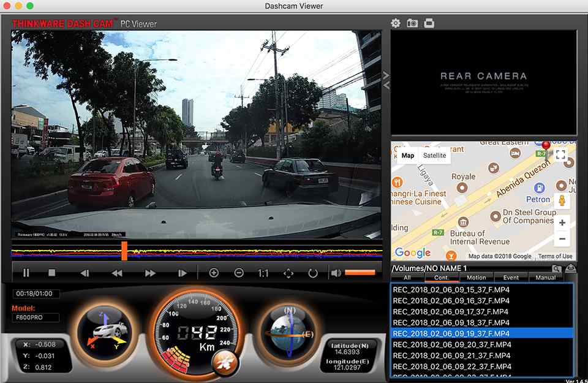Open file search with the magnifier icon

[x=556, y=268]
